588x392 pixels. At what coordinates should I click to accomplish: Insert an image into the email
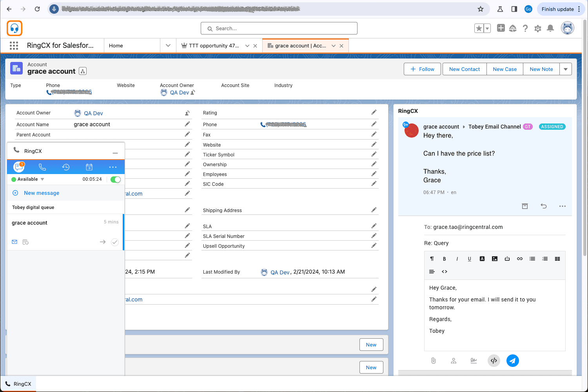495,259
